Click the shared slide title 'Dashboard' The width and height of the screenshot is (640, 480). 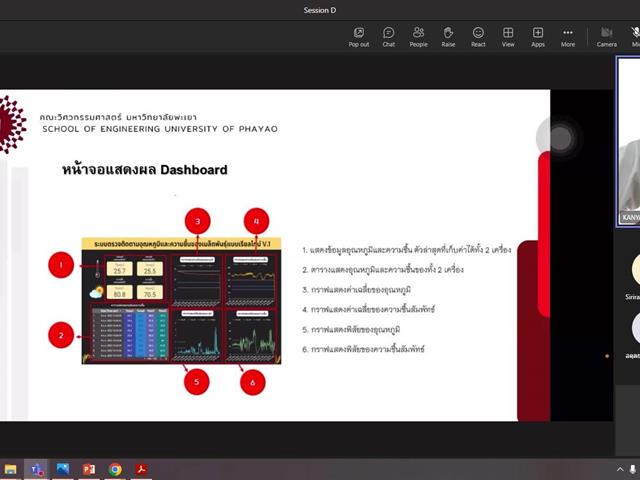coord(193,170)
